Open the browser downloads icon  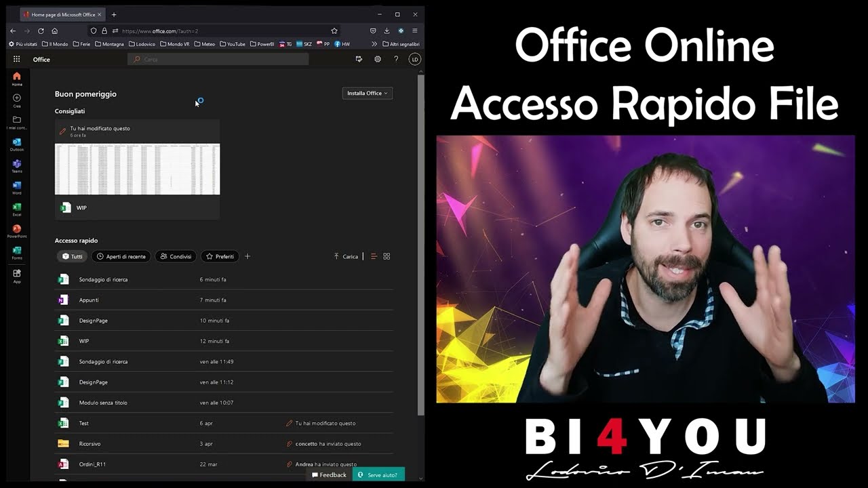[387, 30]
